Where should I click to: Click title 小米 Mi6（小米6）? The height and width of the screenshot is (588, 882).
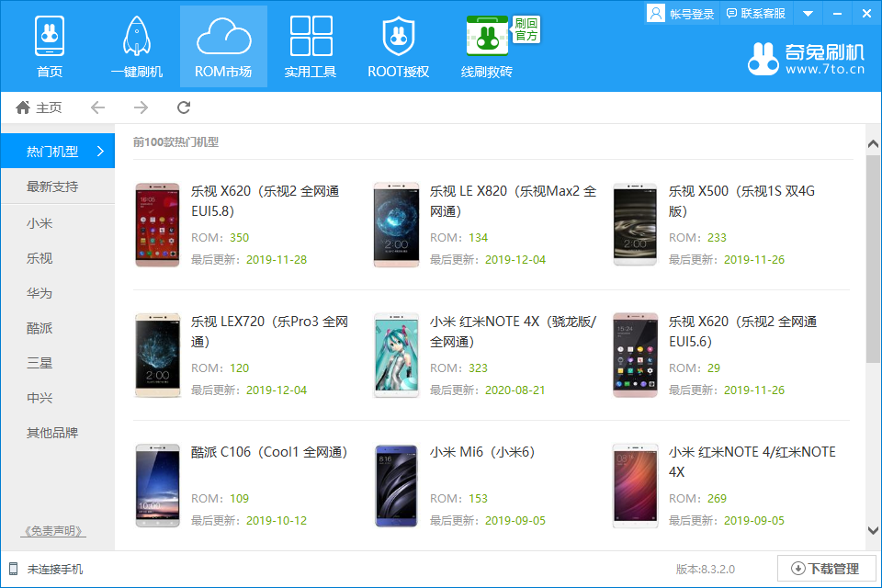pos(482,452)
